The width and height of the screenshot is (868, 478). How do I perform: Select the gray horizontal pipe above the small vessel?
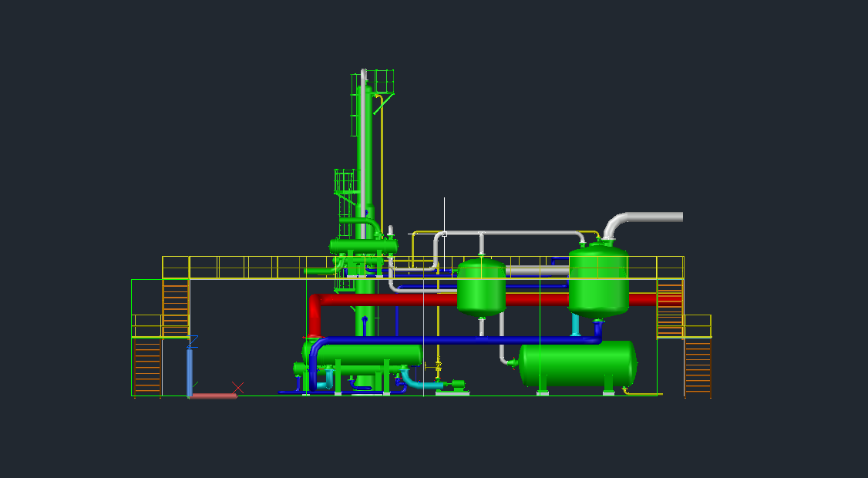pyautogui.click(x=512, y=233)
